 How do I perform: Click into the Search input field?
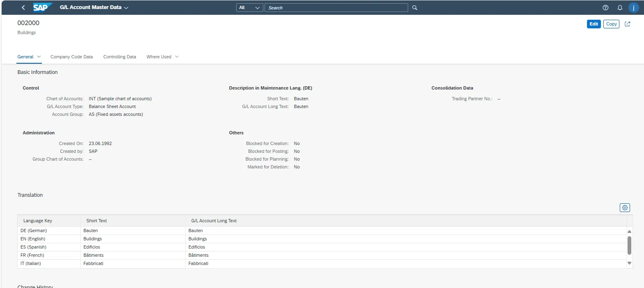tap(336, 8)
